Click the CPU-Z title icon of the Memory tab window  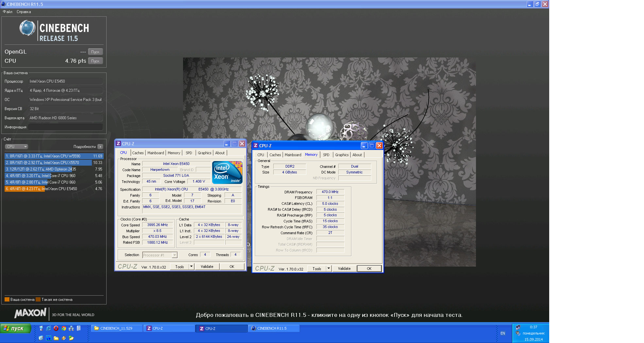pos(256,145)
